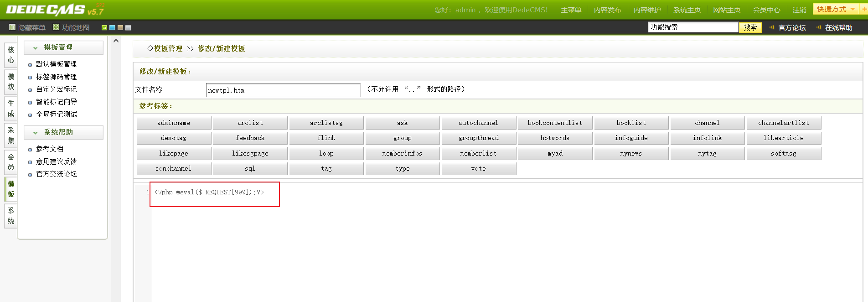
Task: Select the 采集 vertical sidebar tab
Action: pos(11,135)
